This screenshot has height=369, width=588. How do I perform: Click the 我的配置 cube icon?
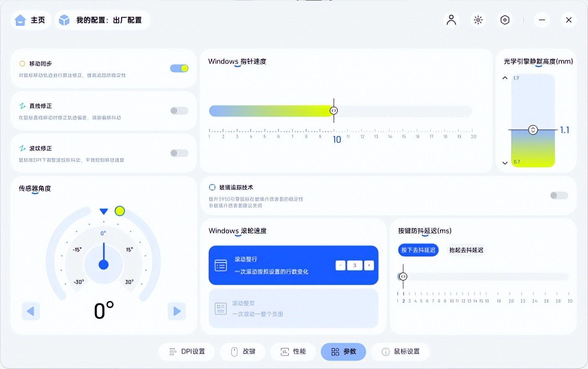pyautogui.click(x=64, y=20)
